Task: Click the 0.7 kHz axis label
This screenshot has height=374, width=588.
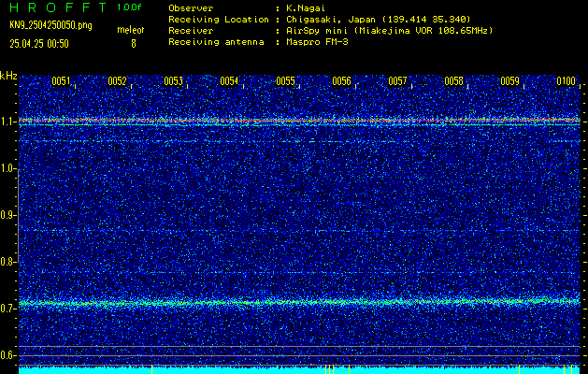Action: (x=7, y=309)
